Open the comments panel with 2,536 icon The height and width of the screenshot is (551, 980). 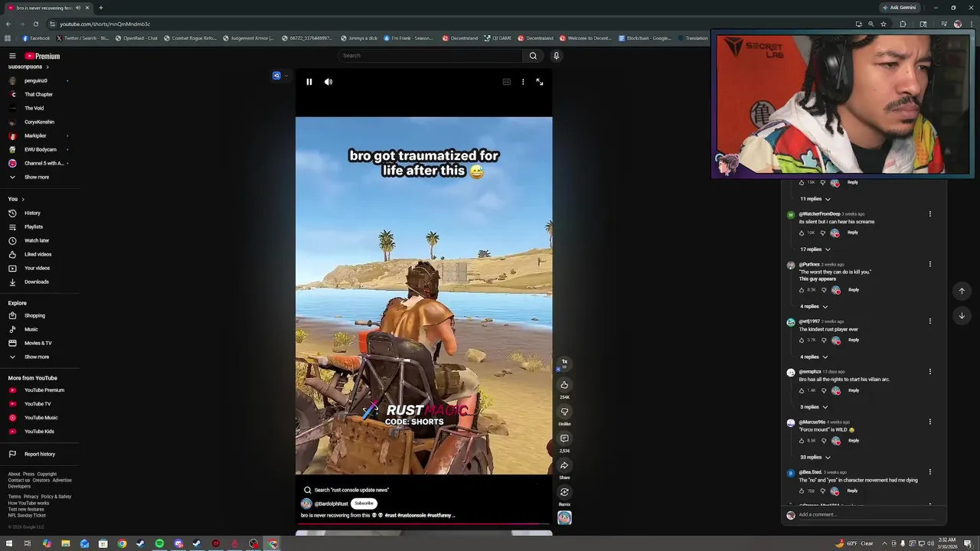click(x=564, y=439)
